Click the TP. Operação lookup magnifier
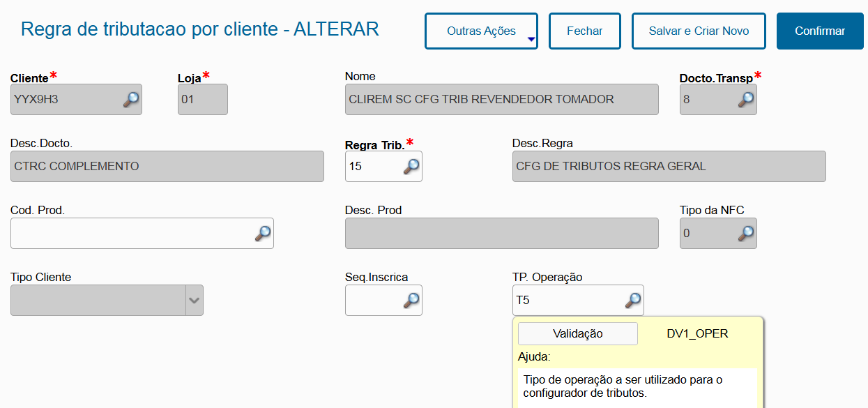Image resolution: width=868 pixels, height=408 pixels. (x=633, y=301)
